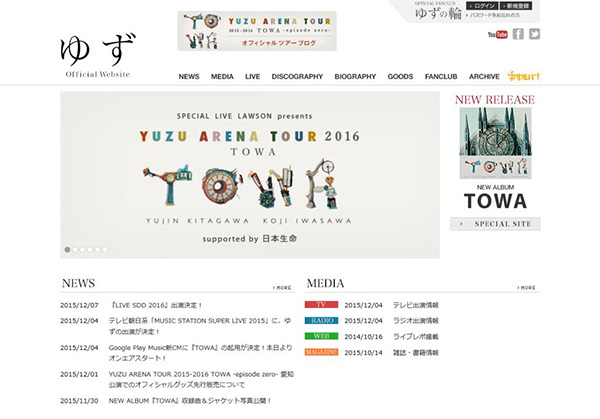Open the Facebook icon link
600x419 pixels.
[518, 34]
